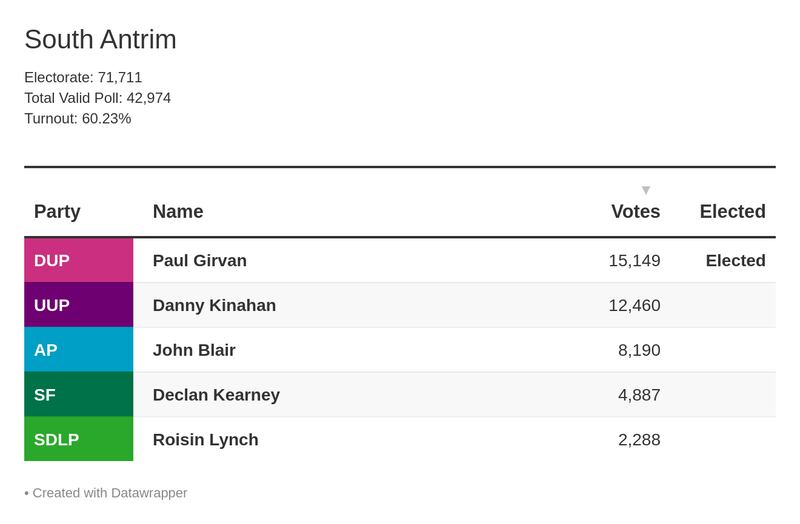
Task: Select the AP blue party cell
Action: pos(78,350)
